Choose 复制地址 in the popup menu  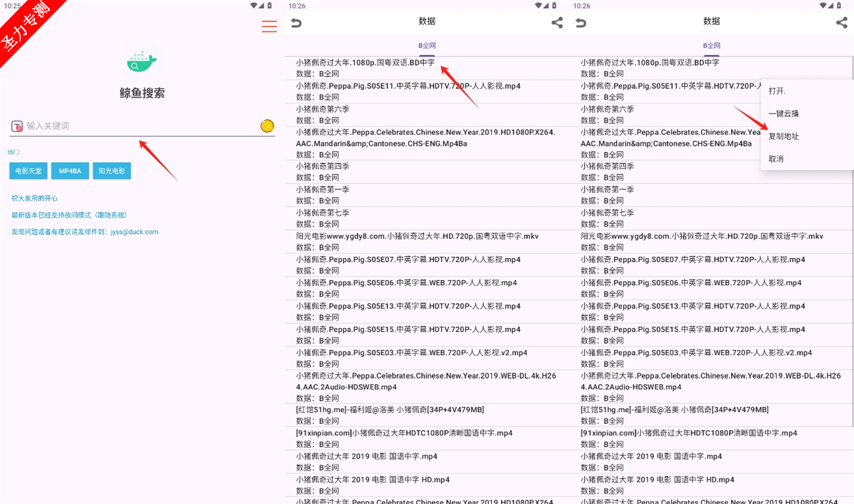click(807, 136)
